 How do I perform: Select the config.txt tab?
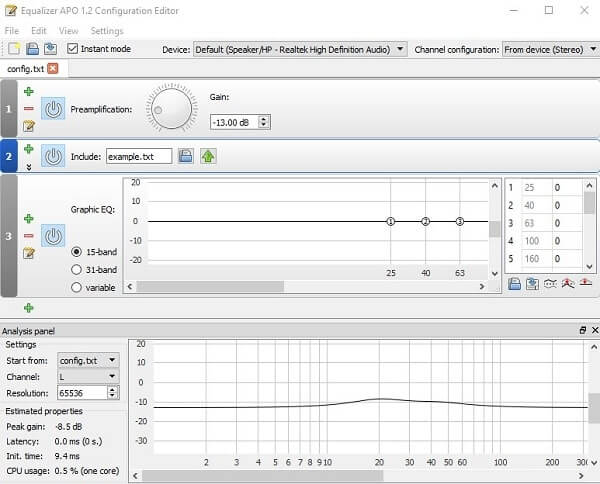(x=25, y=69)
